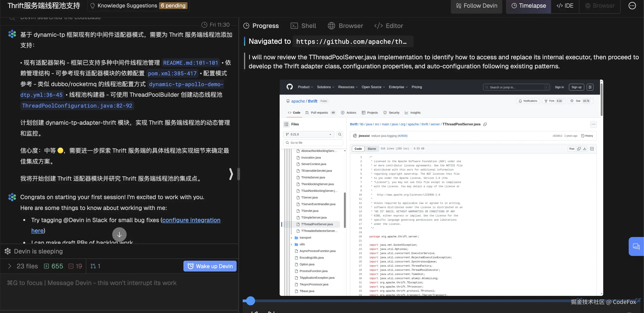This screenshot has width=644, height=313.
Task: Open the Pull requests tab
Action: tap(319, 113)
